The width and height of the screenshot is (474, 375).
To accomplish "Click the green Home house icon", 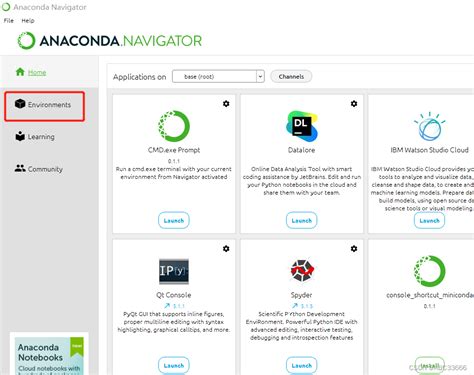I will coord(20,72).
